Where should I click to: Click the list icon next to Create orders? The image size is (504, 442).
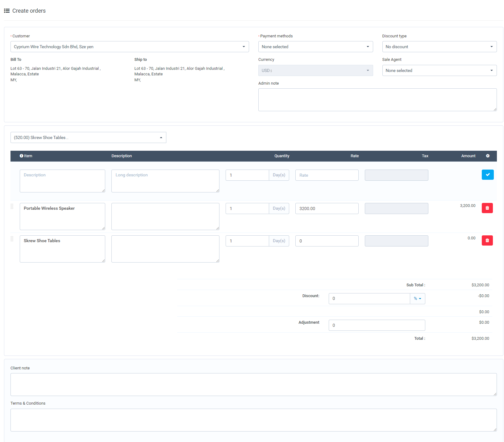pyautogui.click(x=6, y=10)
